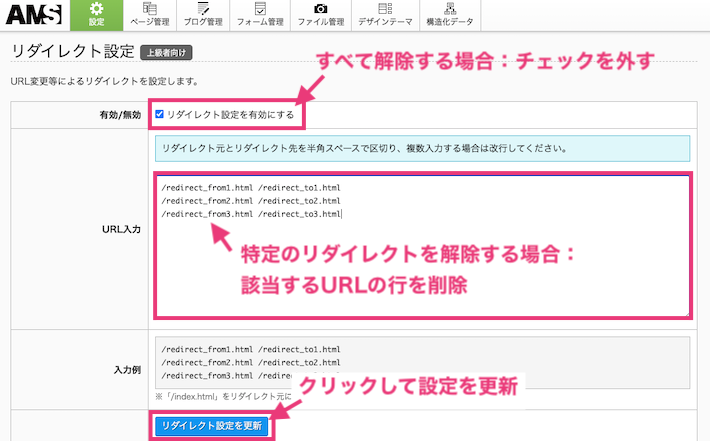The width and height of the screenshot is (710, 441).
Task: Uncheck the リダイレクト設定を有効にする checkbox
Action: point(160,114)
